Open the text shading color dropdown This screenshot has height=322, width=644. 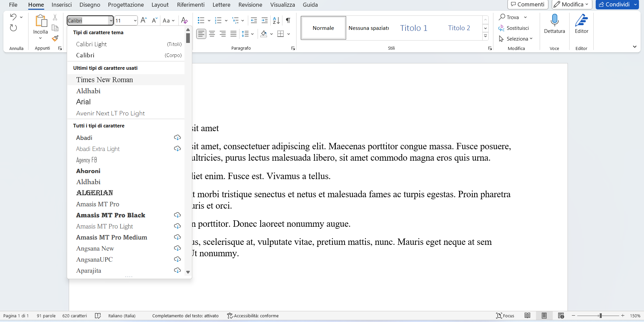tap(272, 34)
